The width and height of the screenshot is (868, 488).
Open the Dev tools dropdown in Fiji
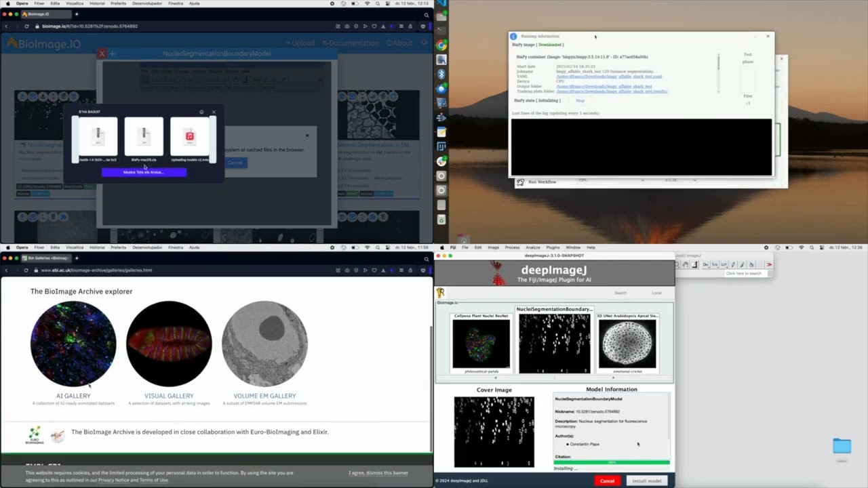[706, 264]
